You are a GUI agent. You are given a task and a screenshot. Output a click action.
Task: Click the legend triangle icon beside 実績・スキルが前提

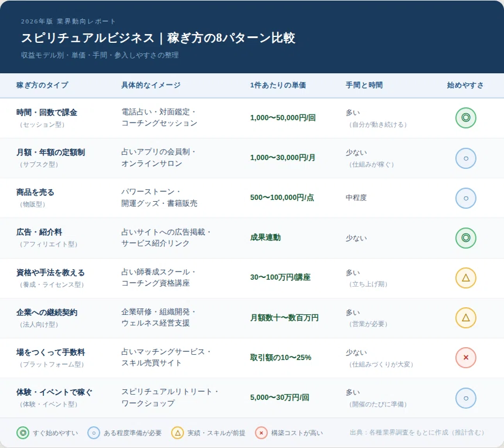pos(178,433)
